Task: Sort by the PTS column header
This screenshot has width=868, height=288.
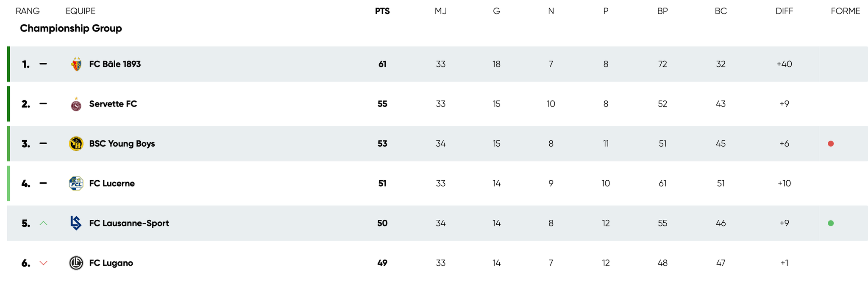Action: 382,11
